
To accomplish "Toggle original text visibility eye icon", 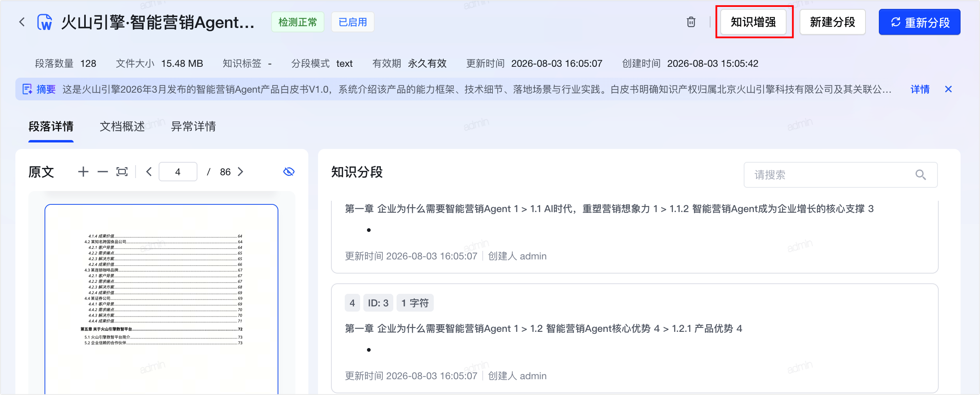I will 288,172.
